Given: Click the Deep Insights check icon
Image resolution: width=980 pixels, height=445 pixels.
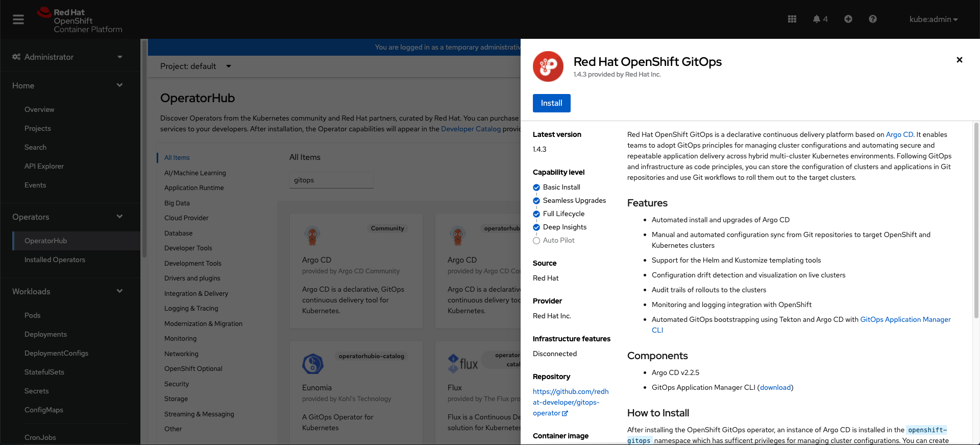Looking at the screenshot, I should pos(536,227).
